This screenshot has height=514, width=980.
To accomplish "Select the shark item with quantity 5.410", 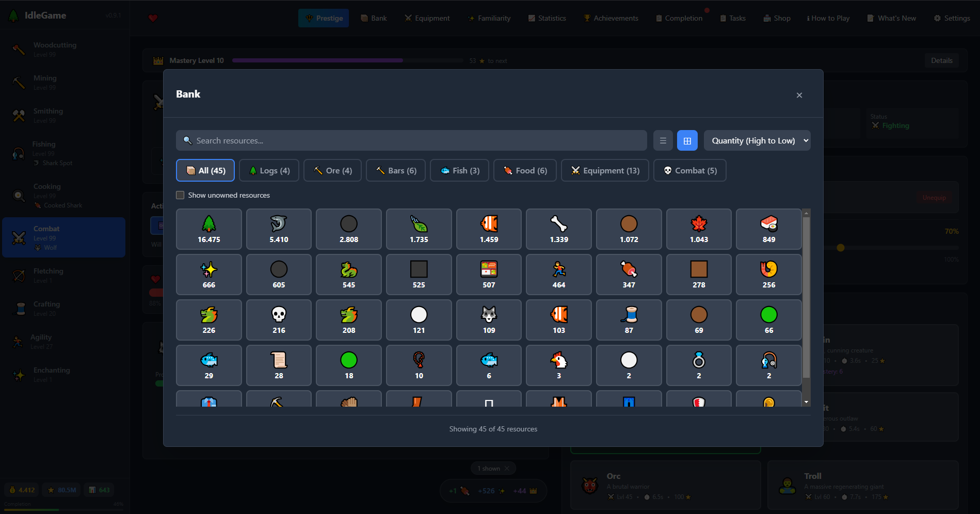I will pos(279,229).
